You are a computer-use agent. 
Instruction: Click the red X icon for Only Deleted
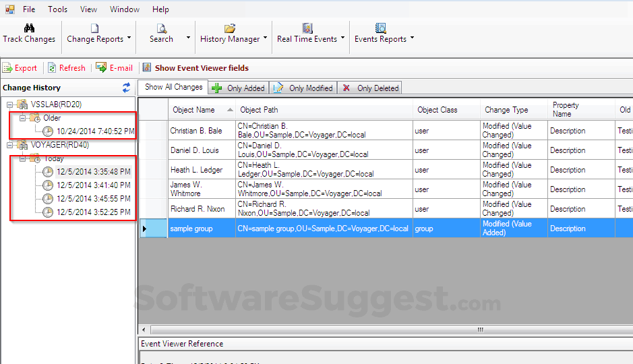coord(346,88)
